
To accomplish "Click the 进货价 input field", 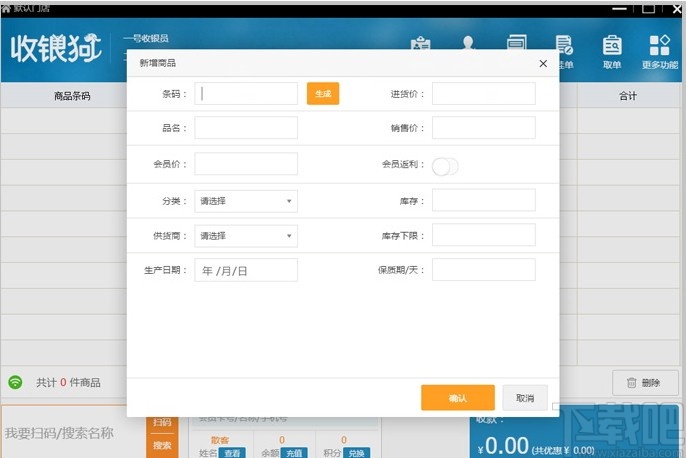I will 484,93.
